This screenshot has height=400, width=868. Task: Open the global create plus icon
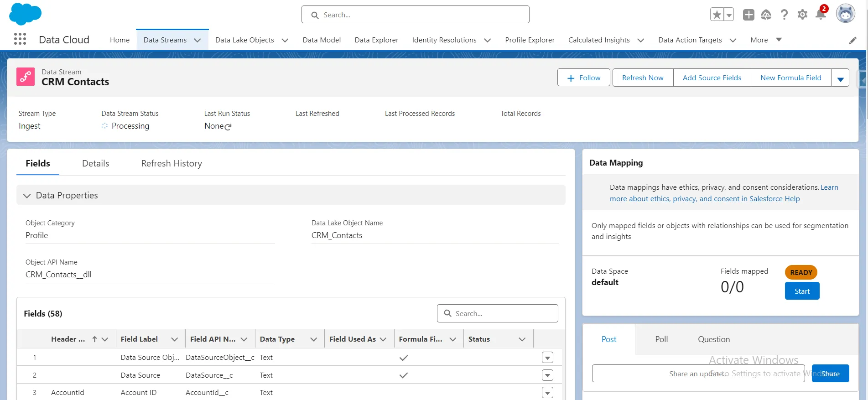(748, 15)
